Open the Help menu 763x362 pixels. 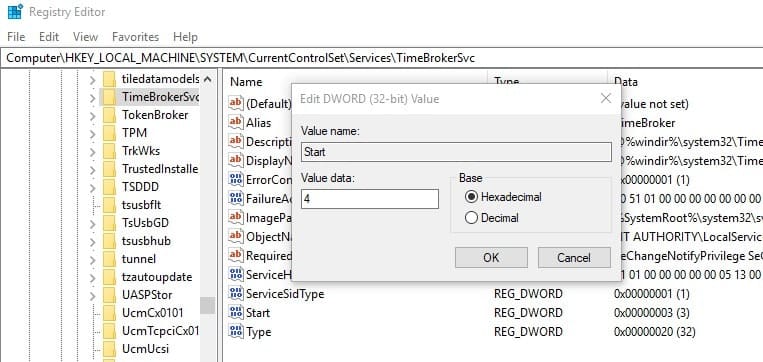[x=185, y=37]
